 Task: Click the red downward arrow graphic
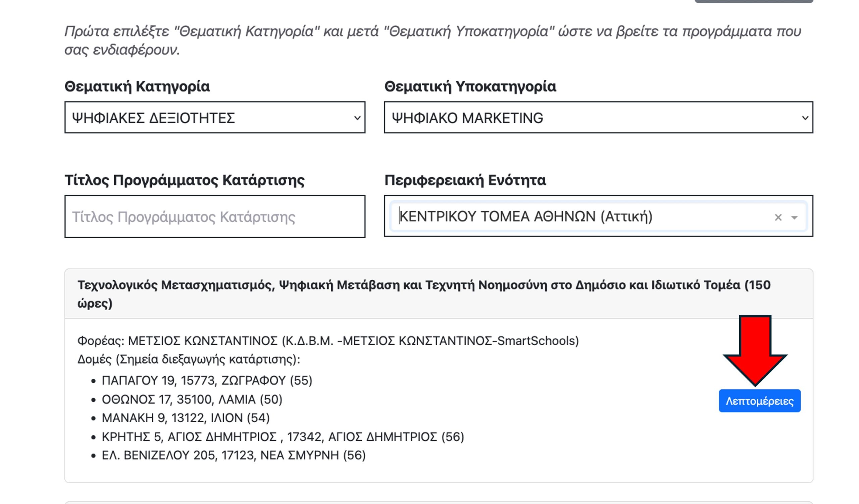tap(755, 350)
